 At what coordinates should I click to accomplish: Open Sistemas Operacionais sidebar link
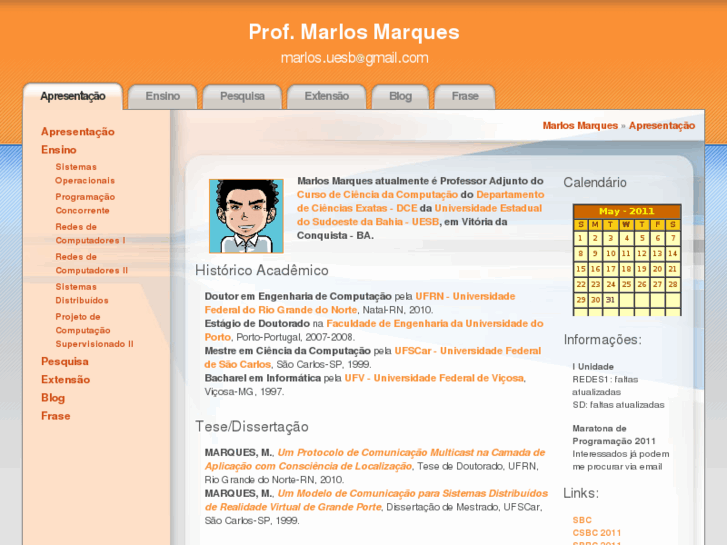tap(85, 173)
